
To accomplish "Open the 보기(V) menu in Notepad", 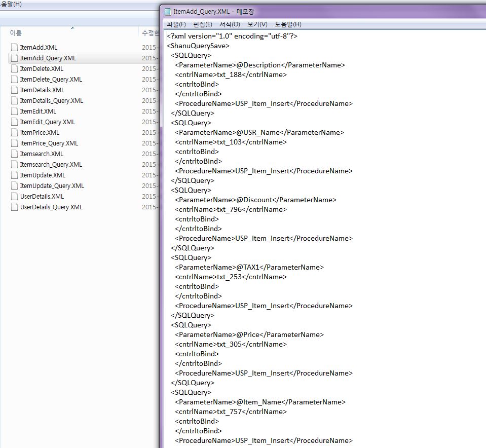I will coord(257,24).
